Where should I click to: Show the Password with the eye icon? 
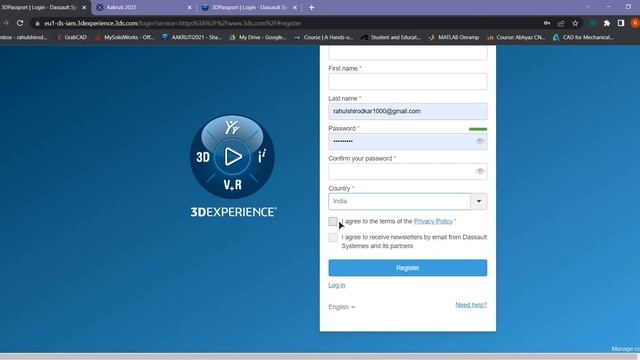[480, 141]
